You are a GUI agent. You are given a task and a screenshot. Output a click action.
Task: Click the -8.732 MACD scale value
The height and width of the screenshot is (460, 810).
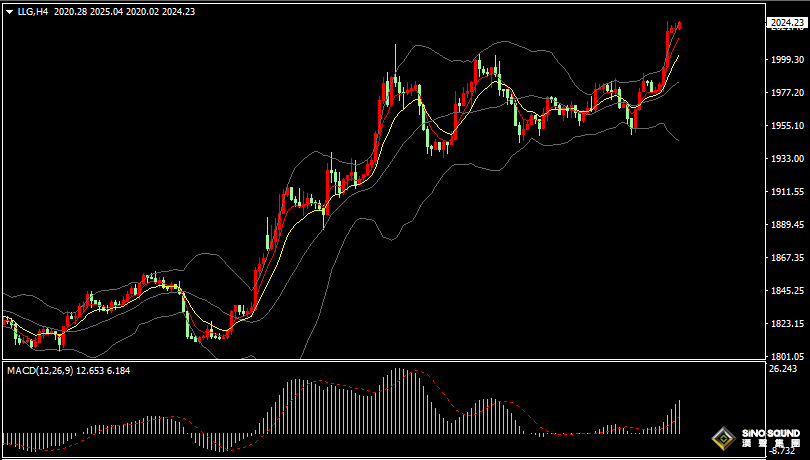click(x=782, y=453)
